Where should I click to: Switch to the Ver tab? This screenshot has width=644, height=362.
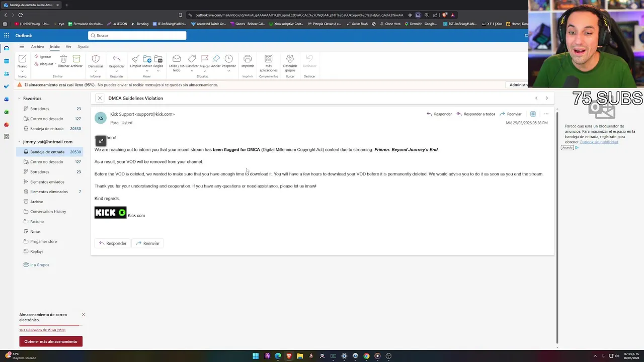point(68,47)
